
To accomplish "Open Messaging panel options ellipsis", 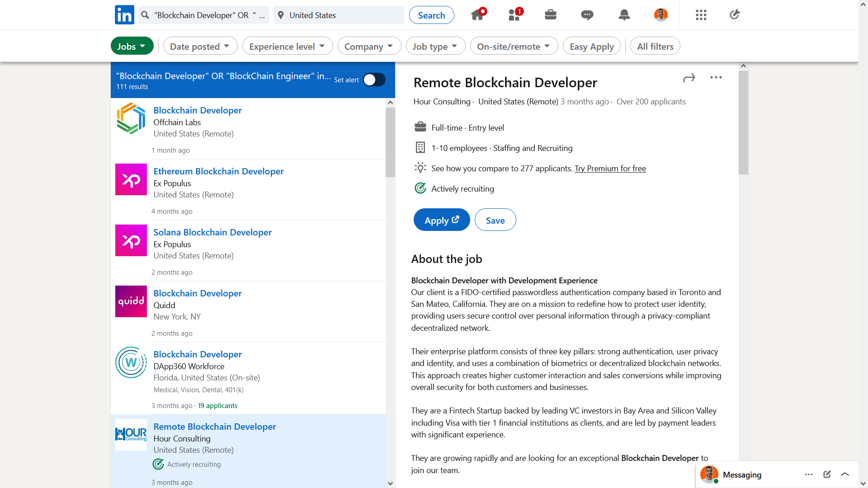I will tap(809, 474).
